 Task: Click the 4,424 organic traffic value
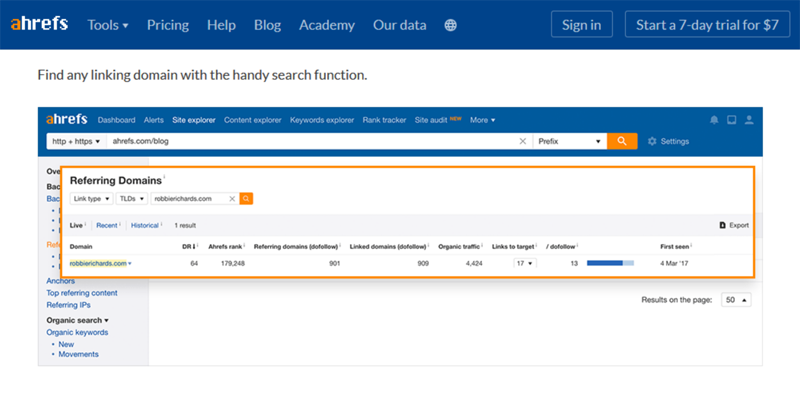474,264
